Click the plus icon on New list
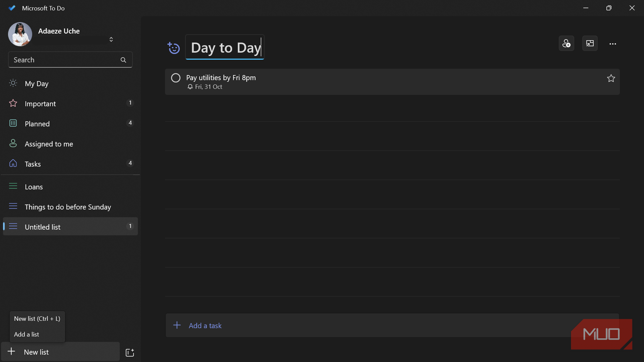The image size is (644, 362). tap(11, 351)
